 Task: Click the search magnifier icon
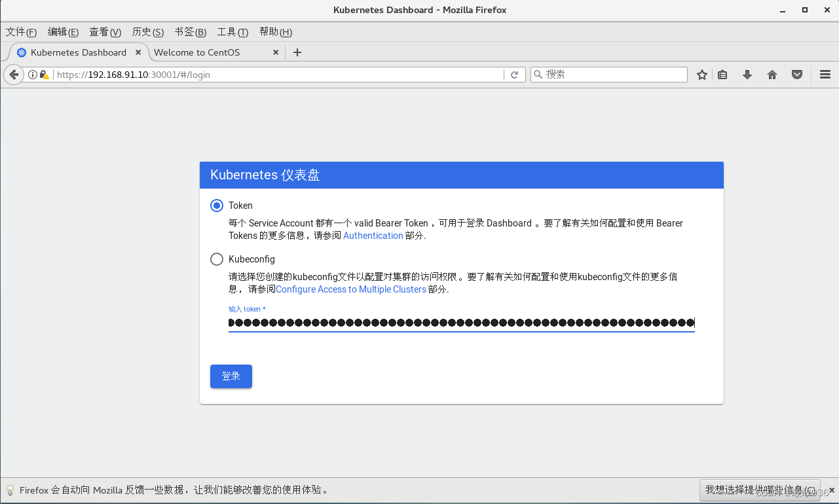tap(538, 75)
